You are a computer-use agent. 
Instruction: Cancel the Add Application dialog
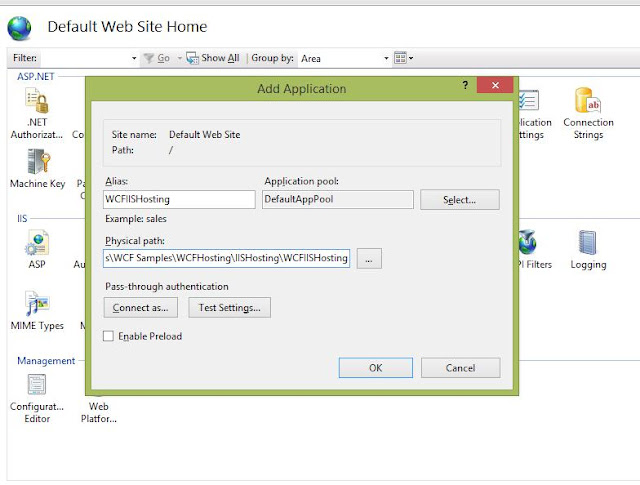point(460,368)
